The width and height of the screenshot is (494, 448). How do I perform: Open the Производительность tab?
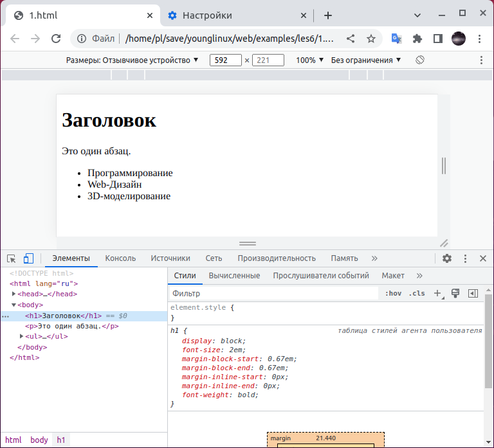277,258
